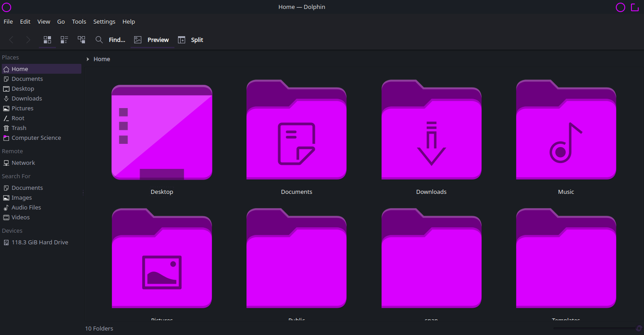Switch to Icons view mode
This screenshot has width=644, height=335.
pyautogui.click(x=47, y=40)
